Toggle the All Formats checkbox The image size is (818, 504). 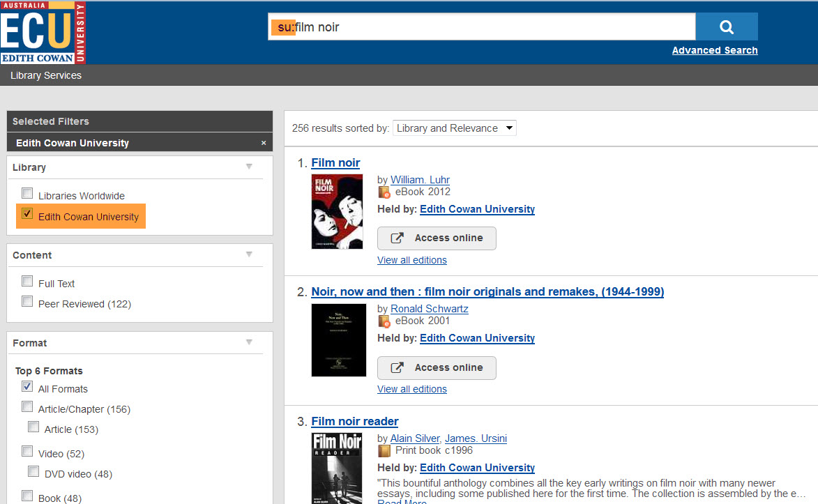coord(27,387)
